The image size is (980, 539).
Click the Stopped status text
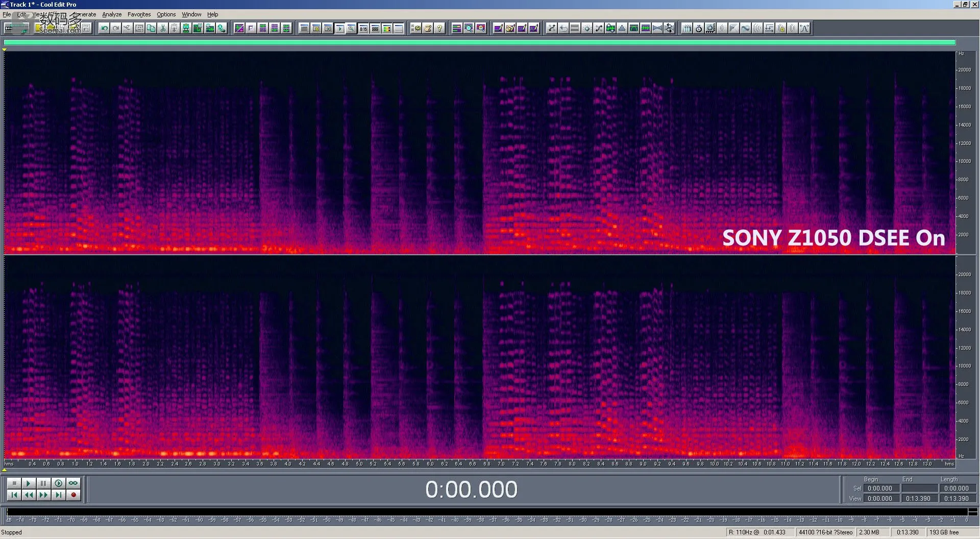pos(11,532)
